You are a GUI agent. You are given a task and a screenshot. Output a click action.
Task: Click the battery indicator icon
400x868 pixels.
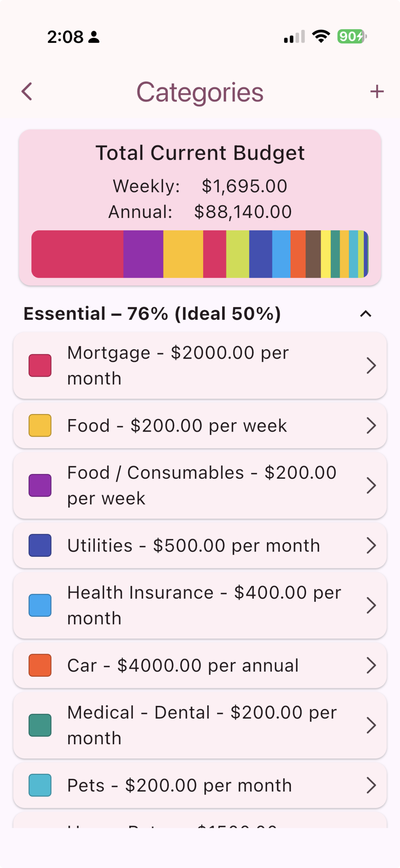pyautogui.click(x=352, y=36)
